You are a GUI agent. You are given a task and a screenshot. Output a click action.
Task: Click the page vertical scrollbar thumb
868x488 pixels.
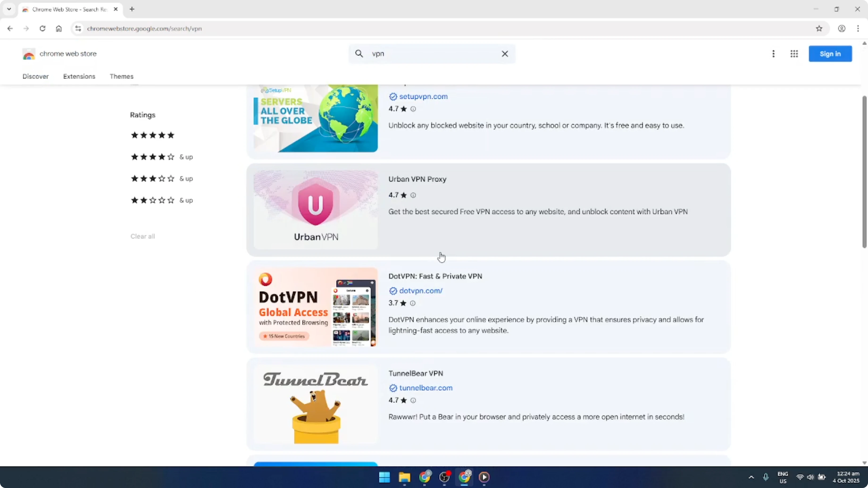[x=865, y=172]
